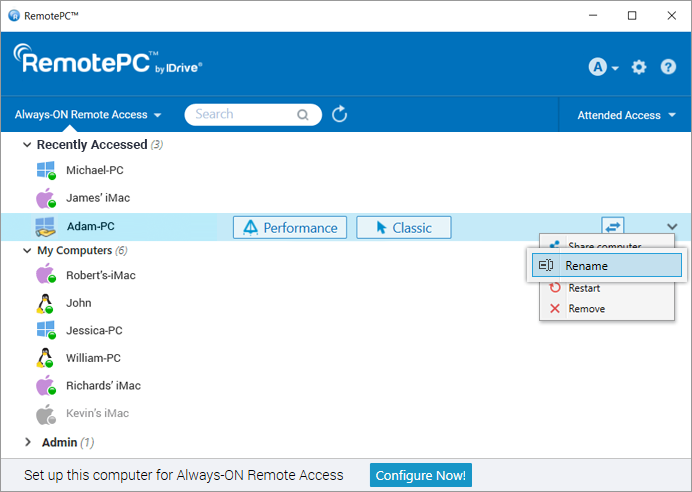Click the gray offline Apple icon for Kevin's iMac
692x492 pixels.
[x=46, y=414]
